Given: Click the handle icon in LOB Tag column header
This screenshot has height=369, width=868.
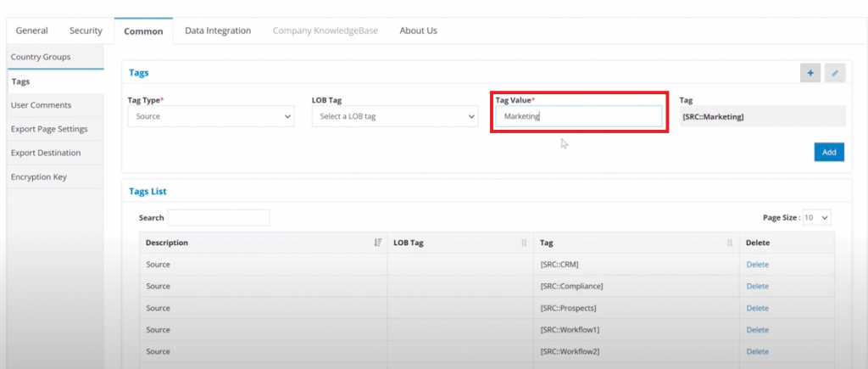Looking at the screenshot, I should pyautogui.click(x=524, y=243).
